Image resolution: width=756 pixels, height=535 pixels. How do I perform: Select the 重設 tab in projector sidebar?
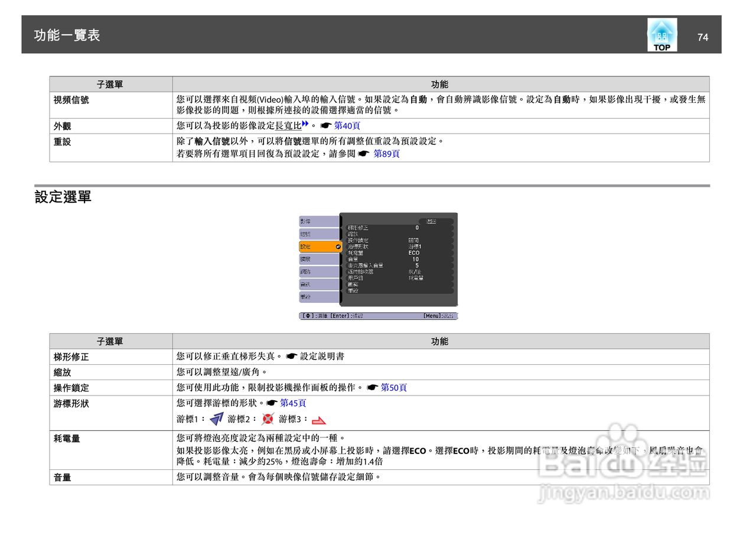coord(319,297)
